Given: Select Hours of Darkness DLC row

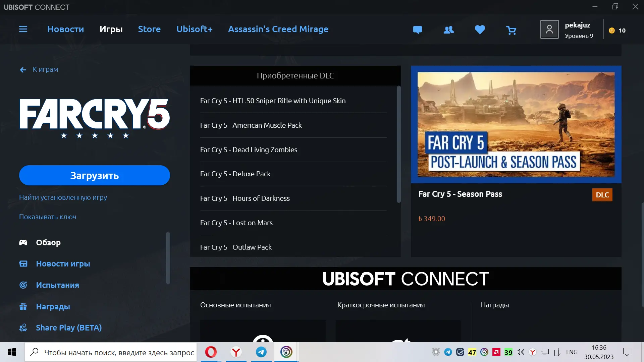Looking at the screenshot, I should point(293,198).
